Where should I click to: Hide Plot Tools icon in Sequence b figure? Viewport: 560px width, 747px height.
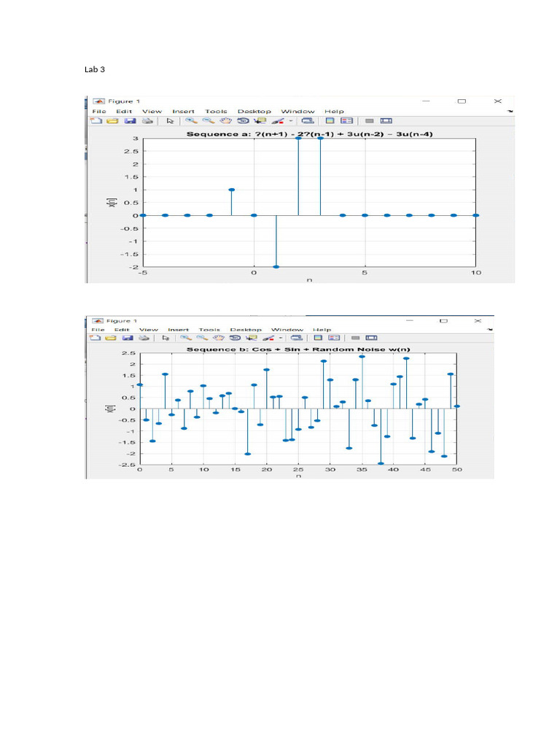[x=355, y=338]
